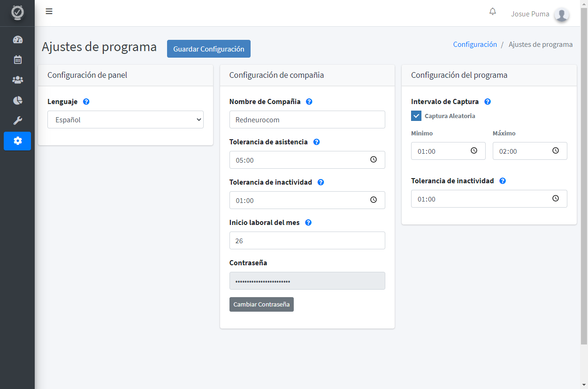Toggle the hamburger menu icon
588x389 pixels.
(x=49, y=12)
